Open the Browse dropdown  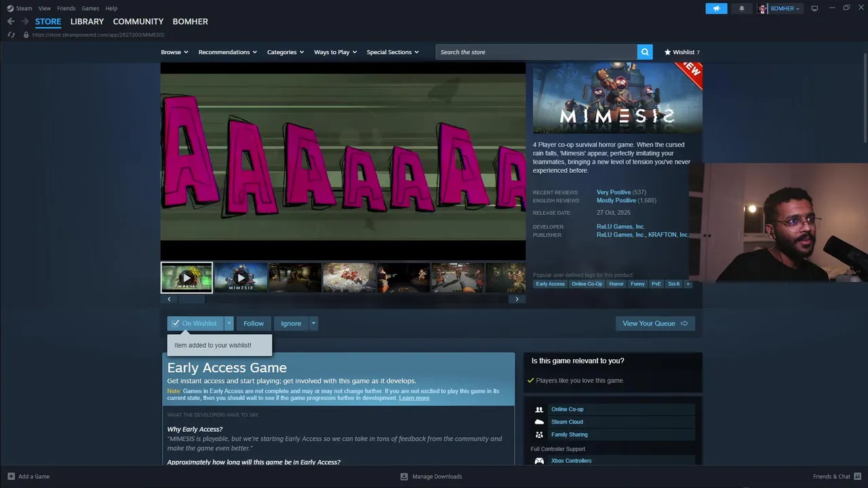click(174, 52)
